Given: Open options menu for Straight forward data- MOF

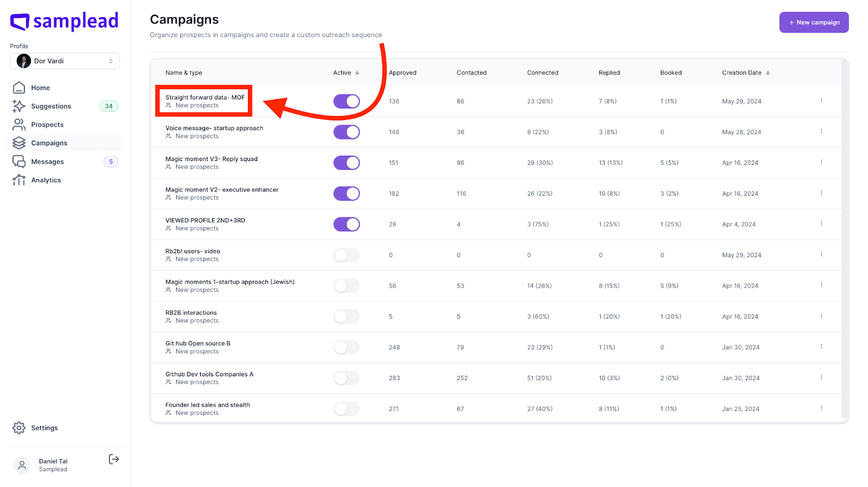Looking at the screenshot, I should click(x=821, y=101).
